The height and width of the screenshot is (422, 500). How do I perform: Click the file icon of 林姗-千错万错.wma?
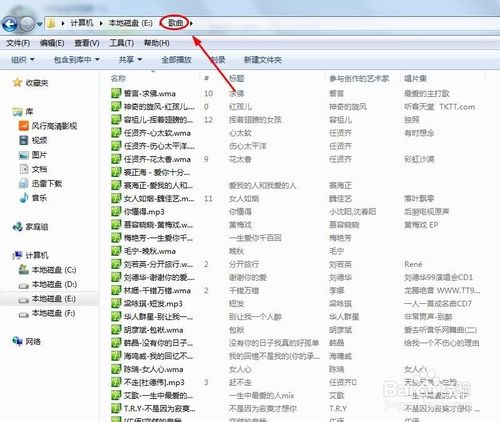(116, 290)
